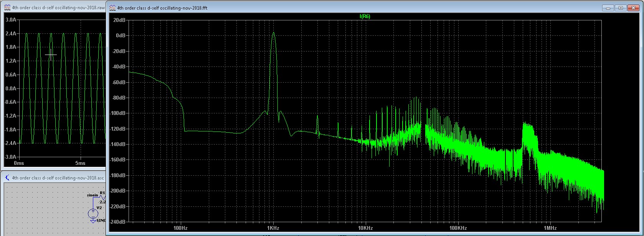
Task: Click the -160dB label on FFT vertical axis
Action: coord(117,160)
